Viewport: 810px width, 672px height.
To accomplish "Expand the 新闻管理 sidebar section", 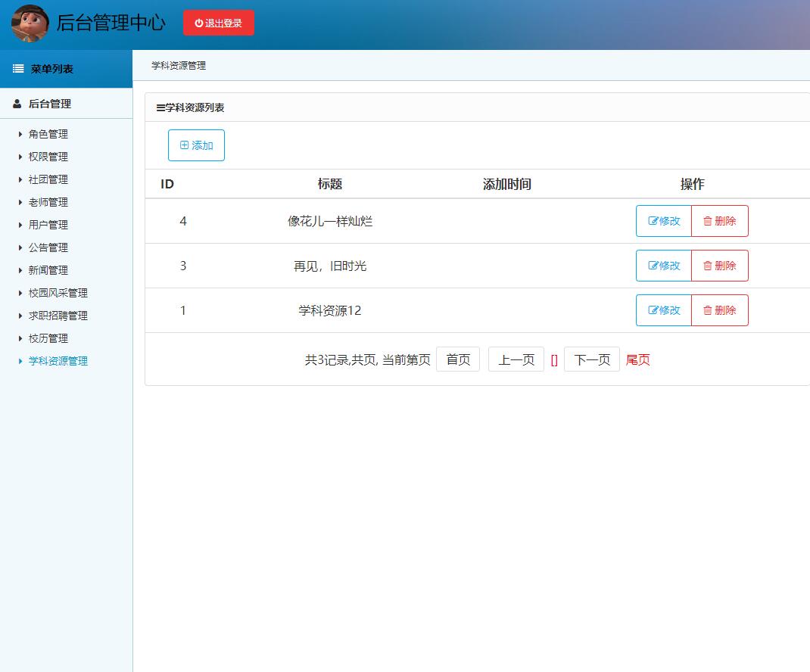I will tap(47, 270).
